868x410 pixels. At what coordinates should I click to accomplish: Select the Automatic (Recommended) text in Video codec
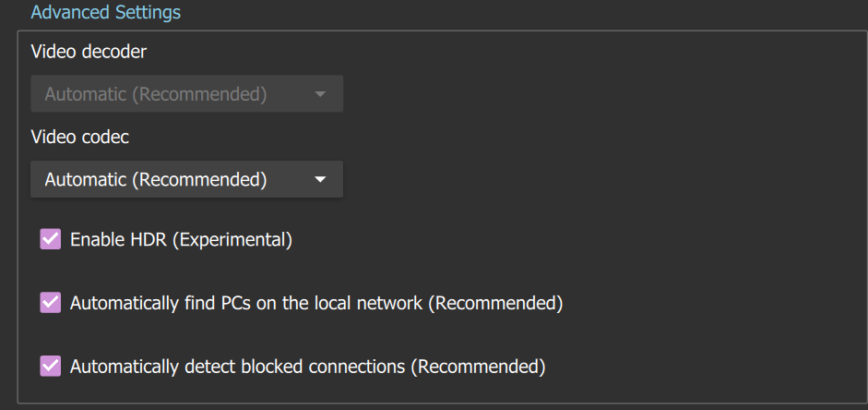point(155,180)
